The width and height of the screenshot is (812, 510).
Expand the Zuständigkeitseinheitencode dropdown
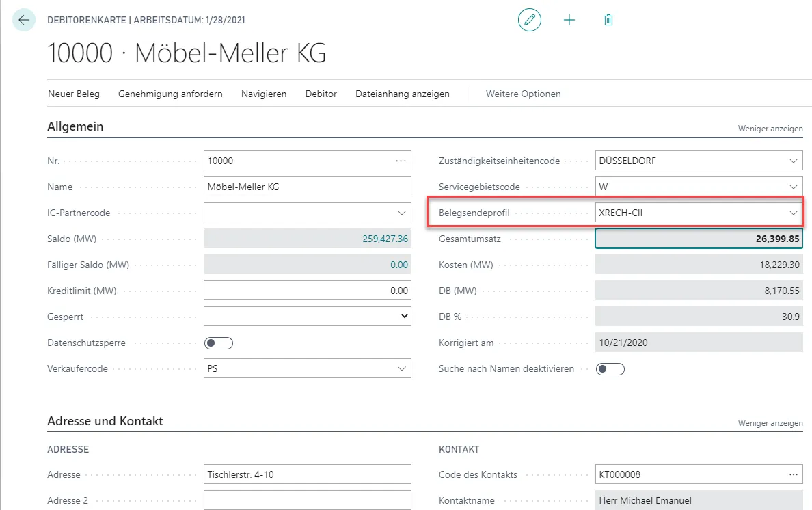pyautogui.click(x=793, y=161)
